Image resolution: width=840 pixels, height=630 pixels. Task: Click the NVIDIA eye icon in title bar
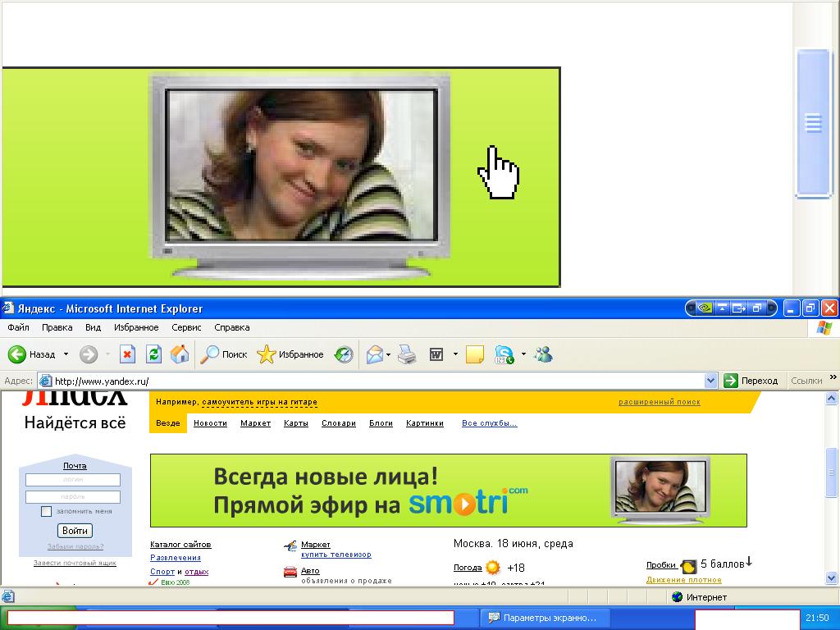(x=705, y=308)
